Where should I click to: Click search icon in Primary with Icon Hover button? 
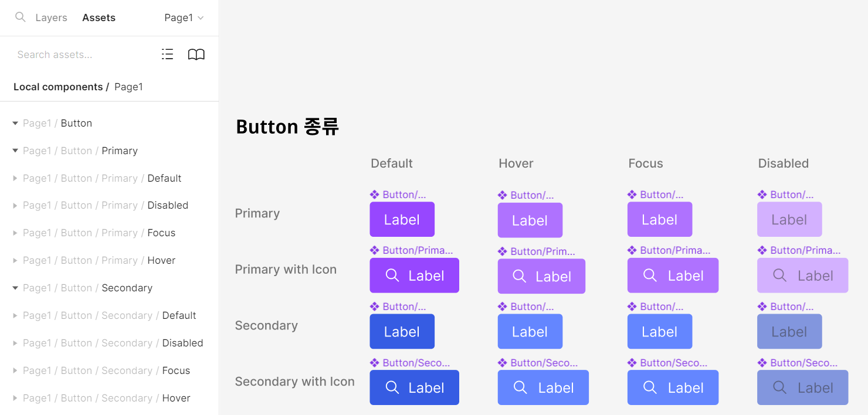[x=520, y=276]
